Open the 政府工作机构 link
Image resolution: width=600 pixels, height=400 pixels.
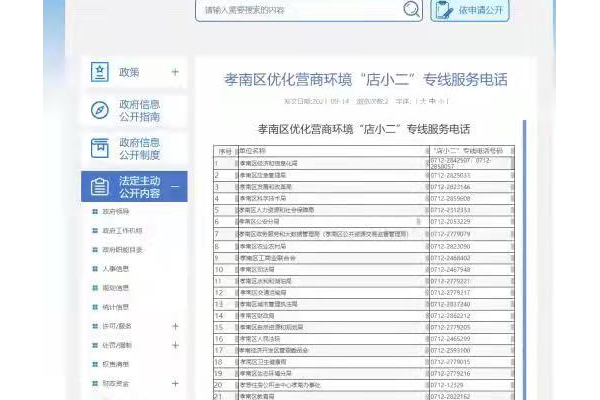point(122,230)
